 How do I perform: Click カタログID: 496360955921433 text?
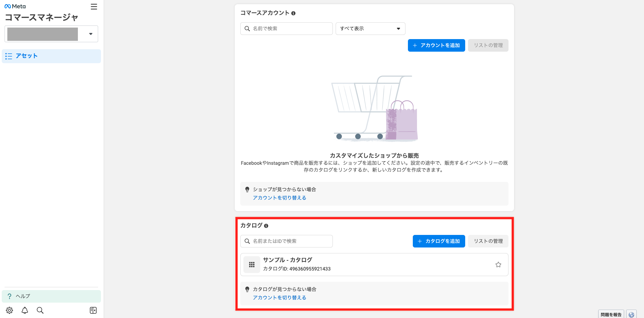point(297,269)
